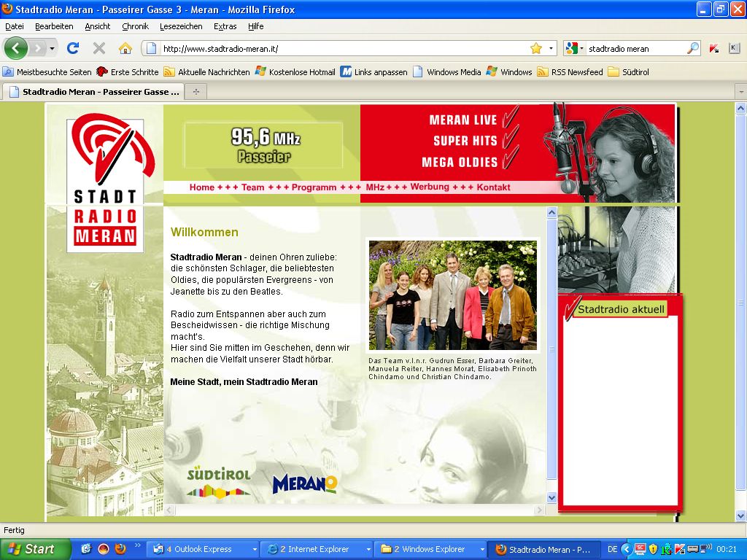The image size is (747, 560).
Task: Reload the page with the blue refresh icon
Action: point(73,48)
